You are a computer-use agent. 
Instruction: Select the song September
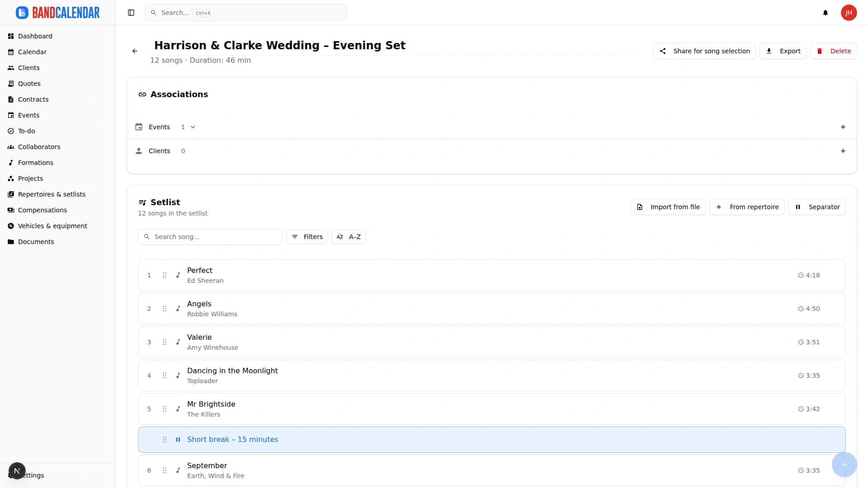coord(492,470)
